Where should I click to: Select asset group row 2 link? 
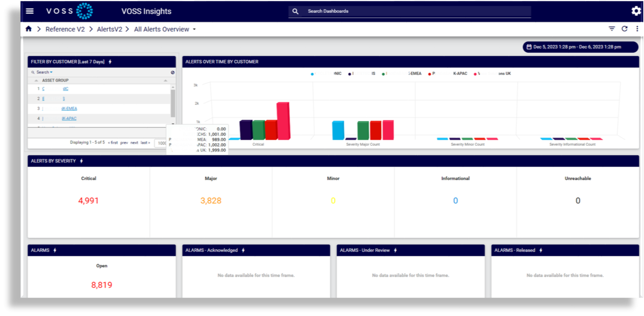pos(53,98)
